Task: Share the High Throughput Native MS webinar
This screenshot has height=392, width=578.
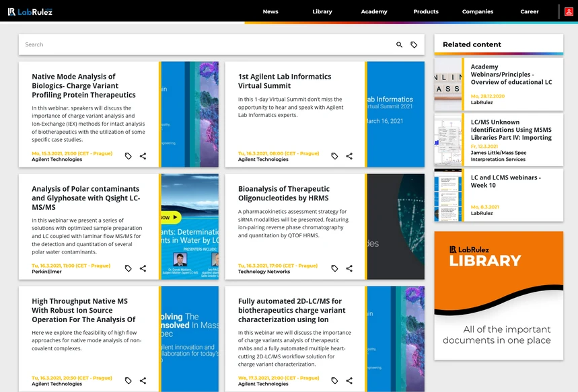Action: (x=143, y=381)
